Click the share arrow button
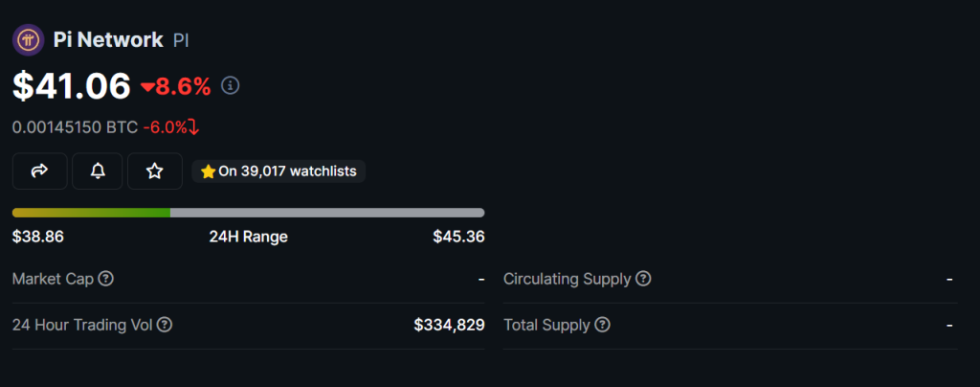The height and width of the screenshot is (387, 980). coord(40,171)
